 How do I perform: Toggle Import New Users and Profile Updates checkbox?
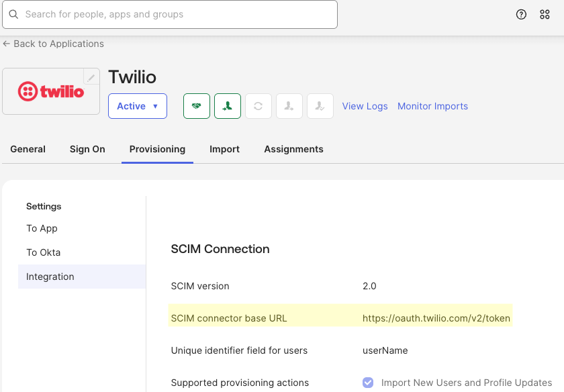368,383
